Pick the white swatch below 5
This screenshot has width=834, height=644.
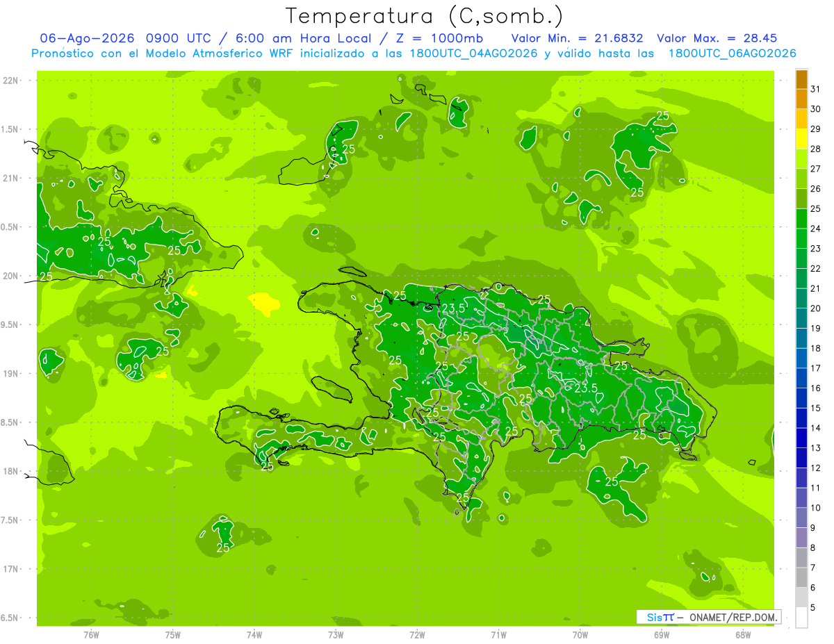801,617
